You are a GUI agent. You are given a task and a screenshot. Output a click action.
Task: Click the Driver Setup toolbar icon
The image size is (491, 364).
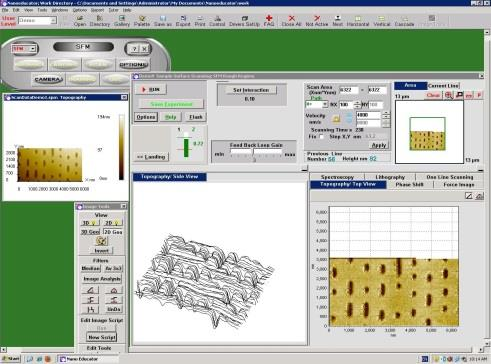(244, 21)
